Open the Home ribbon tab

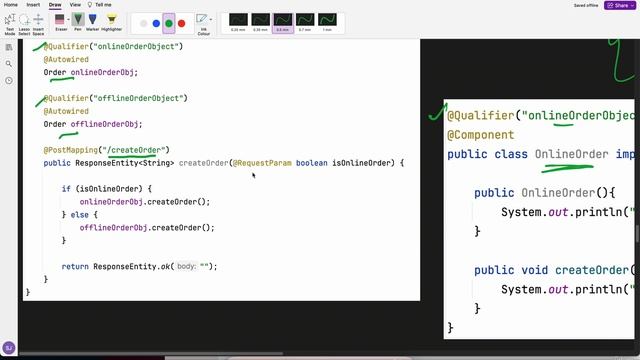point(11,5)
